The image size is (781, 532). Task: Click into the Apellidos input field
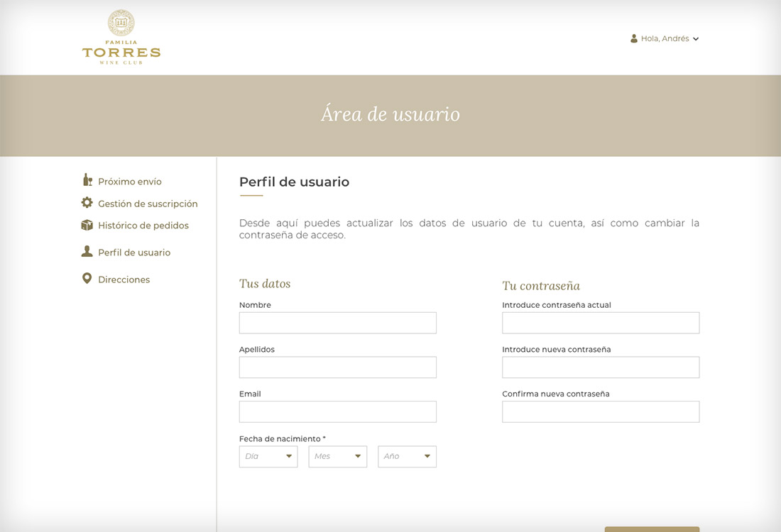point(337,367)
